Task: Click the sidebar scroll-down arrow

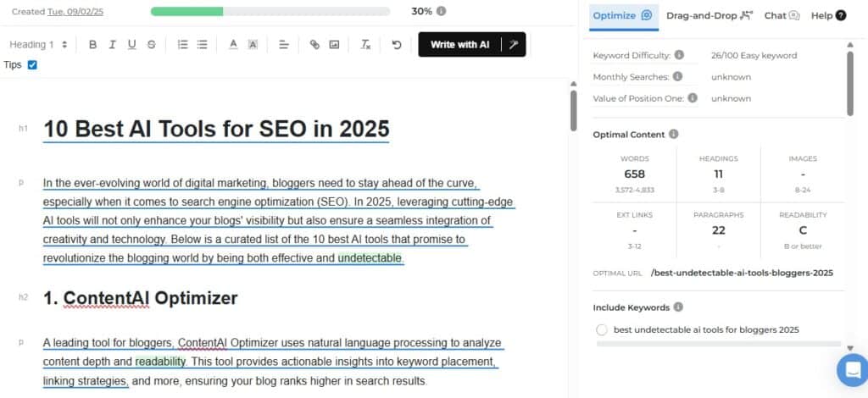Action: coord(850,348)
